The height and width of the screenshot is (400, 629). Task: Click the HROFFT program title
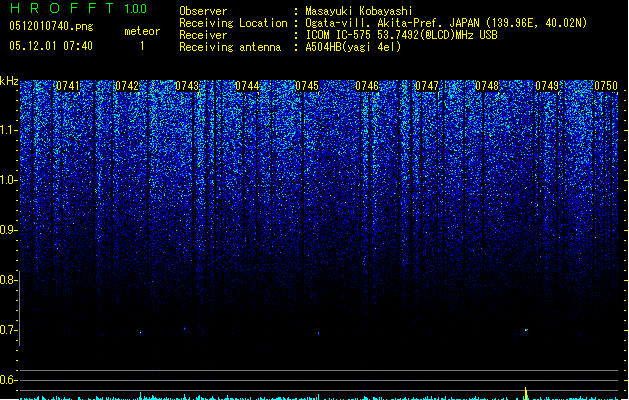62,8
